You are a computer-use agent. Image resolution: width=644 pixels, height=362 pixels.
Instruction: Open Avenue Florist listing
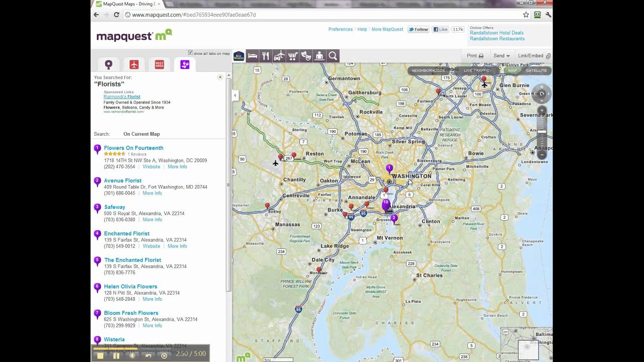pyautogui.click(x=122, y=180)
